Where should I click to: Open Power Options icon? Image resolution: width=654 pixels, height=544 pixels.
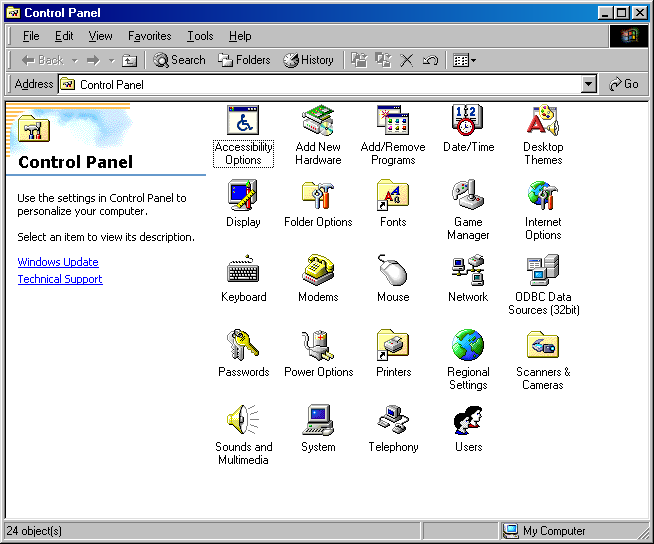(x=318, y=345)
